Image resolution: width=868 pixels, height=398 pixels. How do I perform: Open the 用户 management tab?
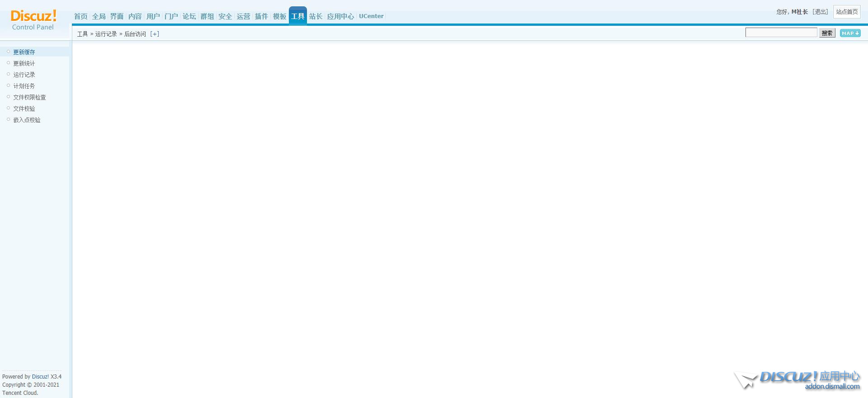(x=153, y=16)
